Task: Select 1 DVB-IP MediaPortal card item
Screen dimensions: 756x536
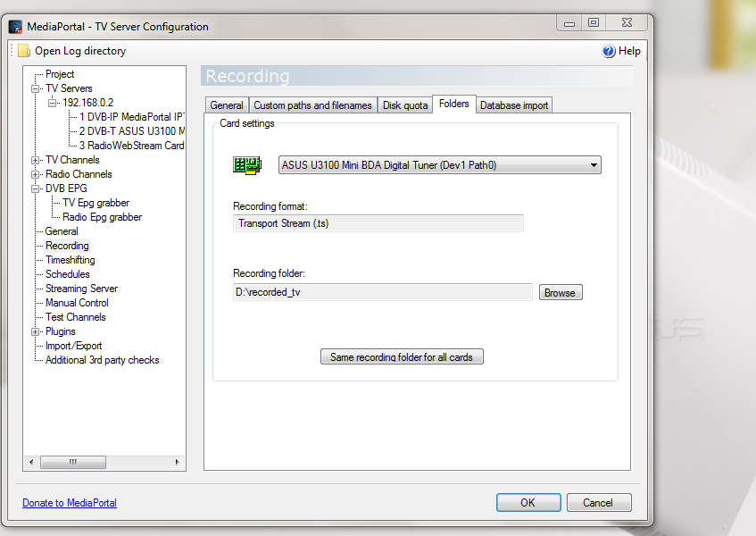Action: pyautogui.click(x=131, y=117)
